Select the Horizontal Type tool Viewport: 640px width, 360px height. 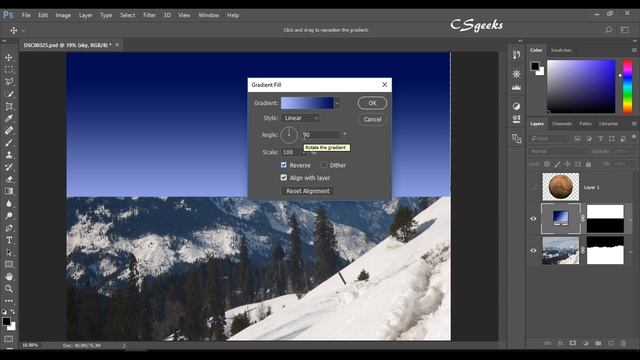[x=9, y=240]
